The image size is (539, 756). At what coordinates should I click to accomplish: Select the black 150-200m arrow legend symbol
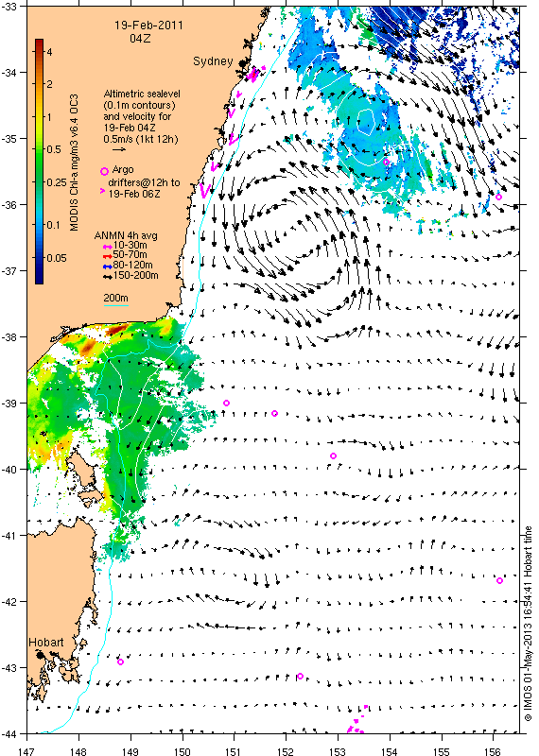pos(108,276)
